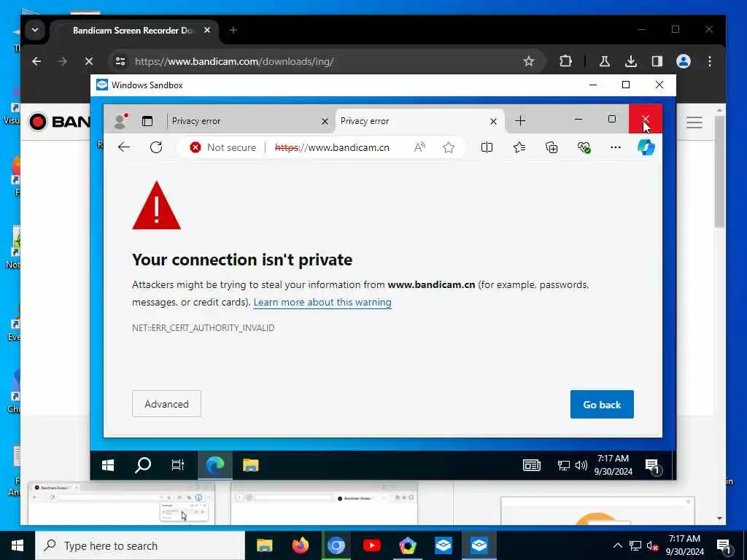
Task: Click Chrome site information icon
Action: pyautogui.click(x=120, y=61)
